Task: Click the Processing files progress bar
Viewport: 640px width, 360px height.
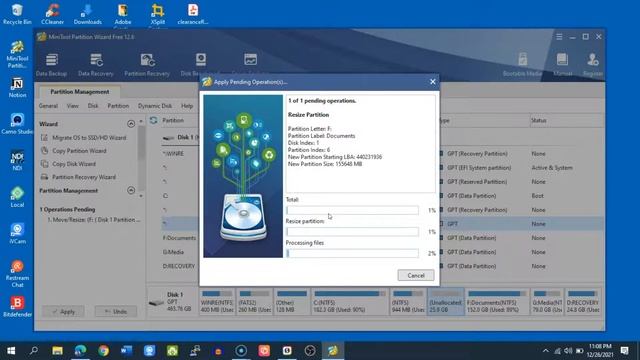Action: tap(352, 253)
